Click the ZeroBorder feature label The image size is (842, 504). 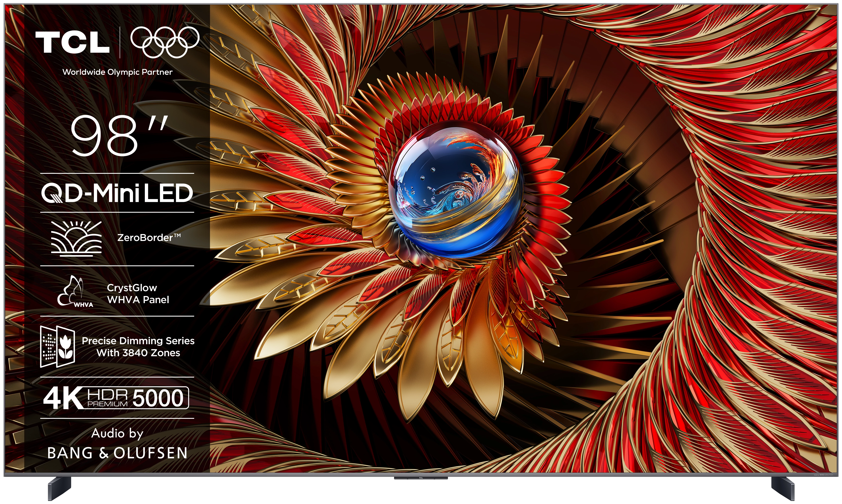pos(149,237)
